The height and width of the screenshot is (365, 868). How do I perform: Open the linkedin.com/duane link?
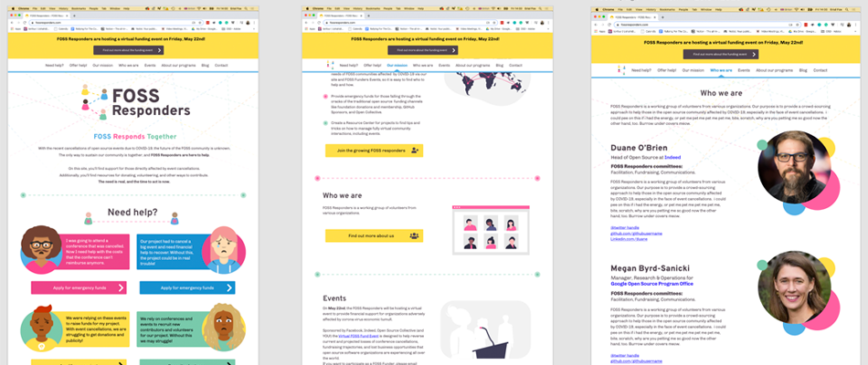point(629,239)
